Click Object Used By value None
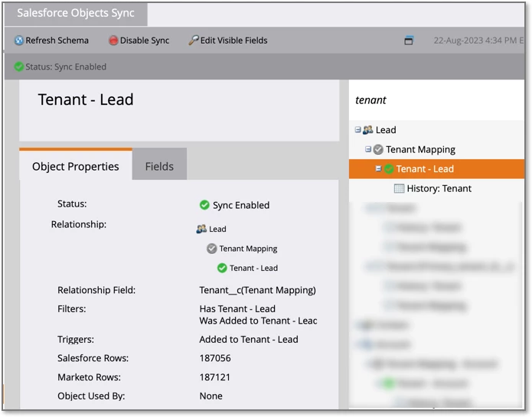532x417 pixels. (x=211, y=396)
